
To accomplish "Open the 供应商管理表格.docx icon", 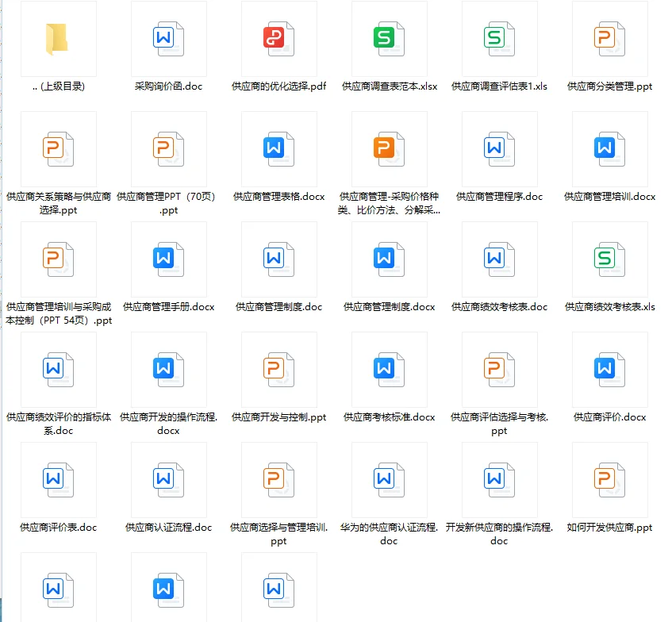I will pyautogui.click(x=279, y=148).
